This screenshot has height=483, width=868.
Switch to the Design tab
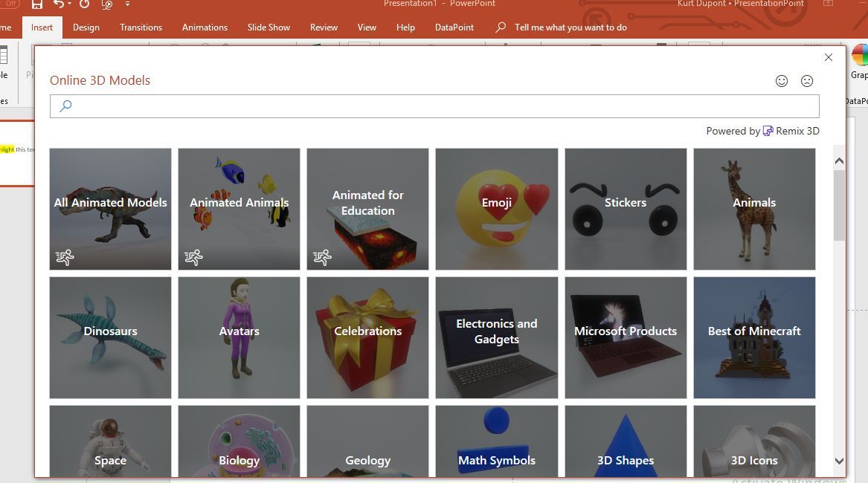86,27
